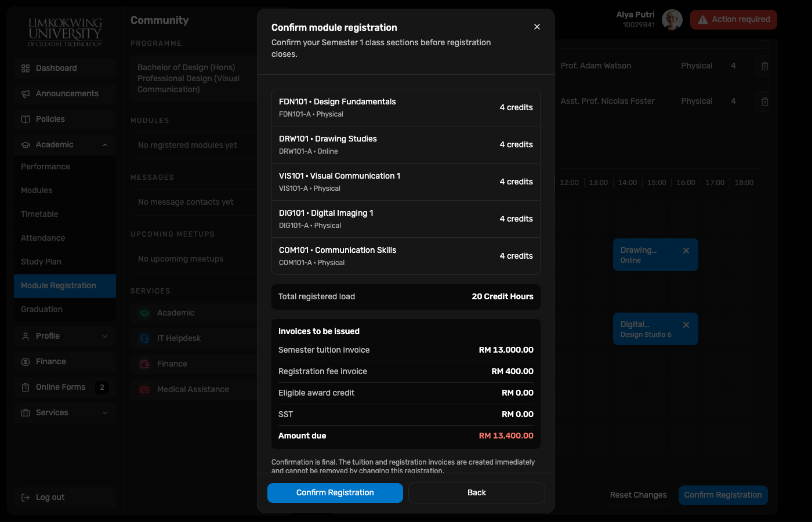Click the Reset Changes button

[639, 495]
